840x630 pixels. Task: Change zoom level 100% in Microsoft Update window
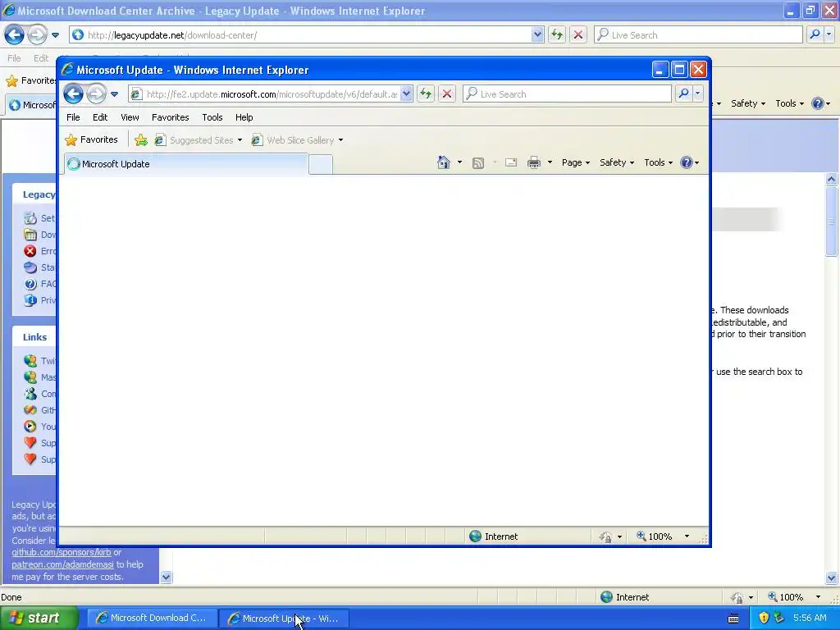click(654, 536)
